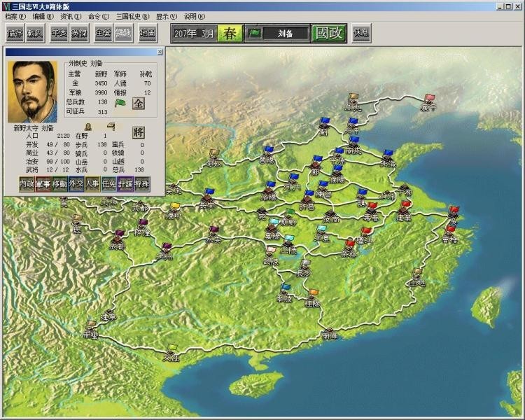Select the 寿春 city with red flag
This screenshot has height=420, width=525.
pyautogui.click(x=371, y=212)
